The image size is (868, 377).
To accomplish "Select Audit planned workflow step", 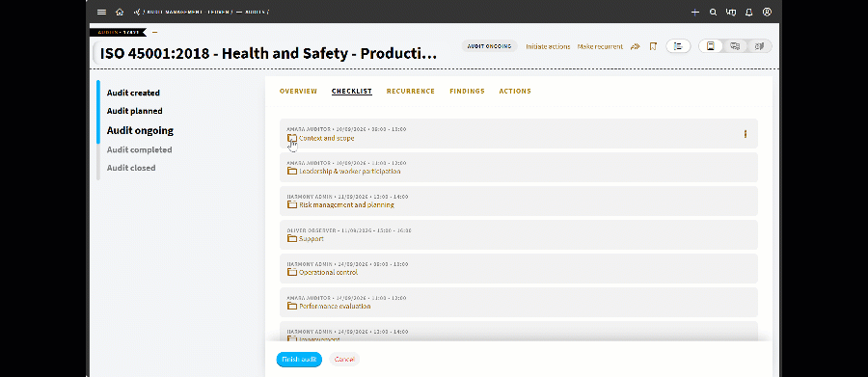I will pyautogui.click(x=134, y=111).
